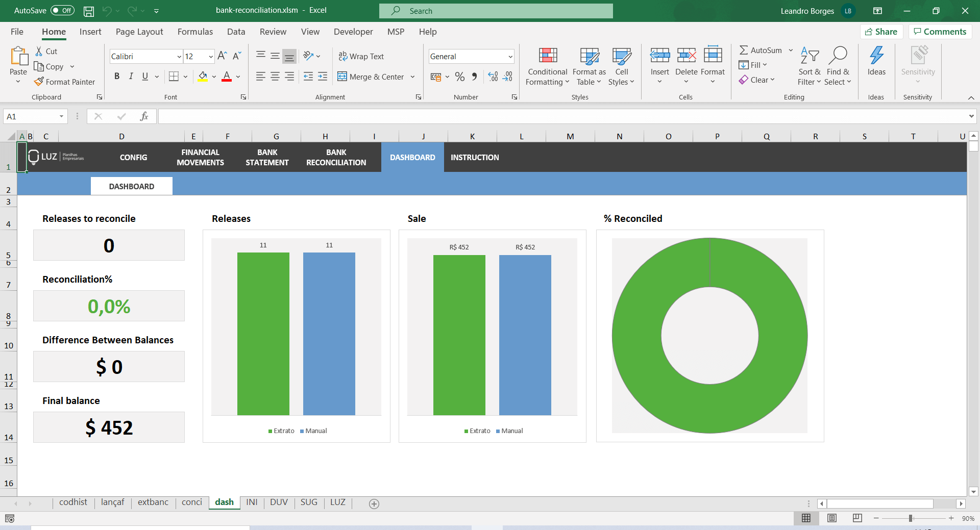Toggle italic formatting
The height and width of the screenshot is (530, 980).
point(131,76)
